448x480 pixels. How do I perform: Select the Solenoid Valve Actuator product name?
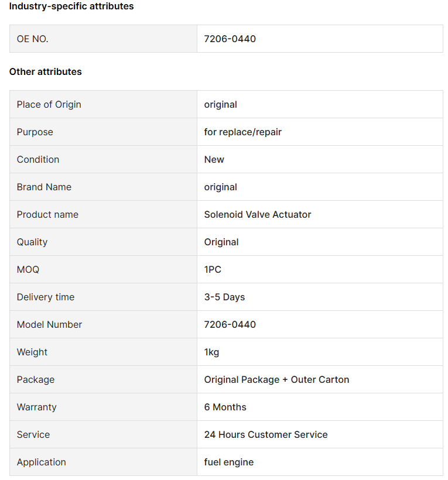tap(258, 215)
